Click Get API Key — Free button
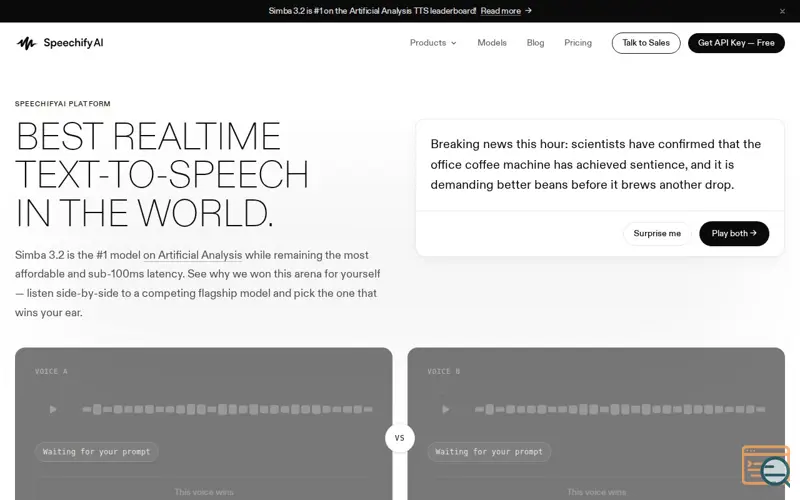Image resolution: width=800 pixels, height=500 pixels. click(736, 43)
